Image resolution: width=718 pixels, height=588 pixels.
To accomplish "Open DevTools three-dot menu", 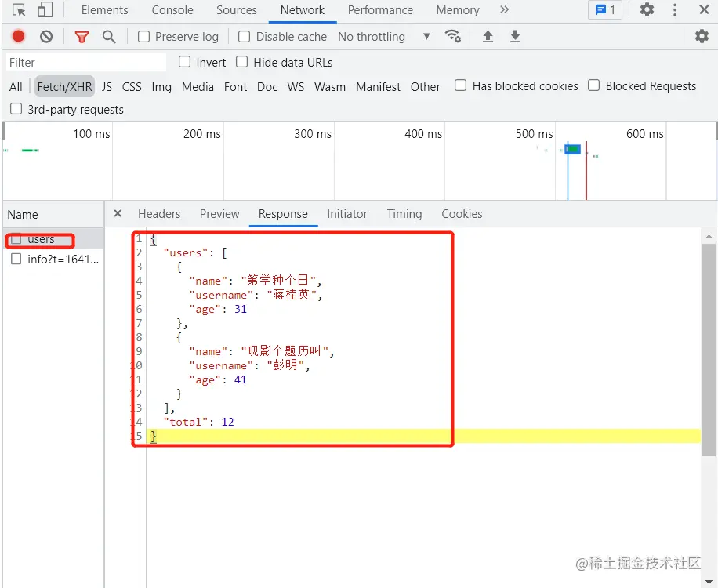I will [675, 9].
